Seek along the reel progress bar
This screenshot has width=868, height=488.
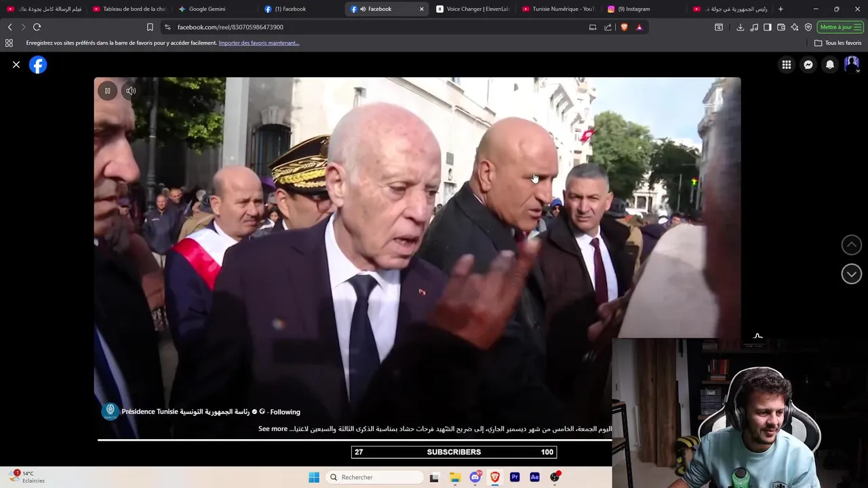tap(355, 440)
